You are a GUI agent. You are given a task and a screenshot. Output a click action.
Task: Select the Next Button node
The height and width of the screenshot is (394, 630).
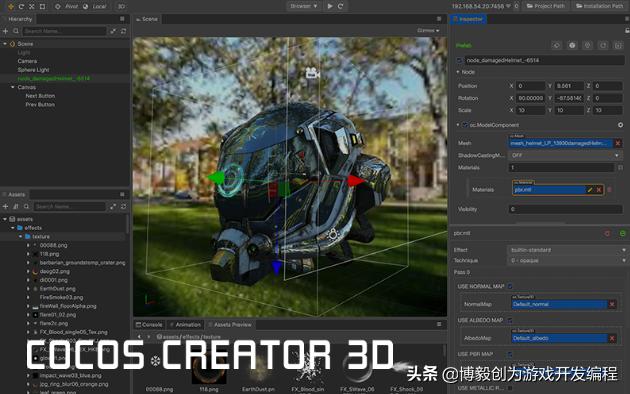[40, 96]
